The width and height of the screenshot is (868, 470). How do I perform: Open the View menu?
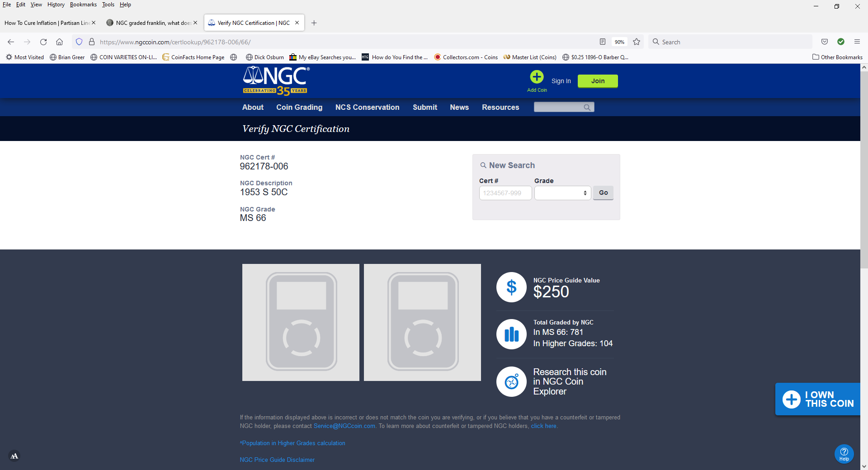coord(36,5)
